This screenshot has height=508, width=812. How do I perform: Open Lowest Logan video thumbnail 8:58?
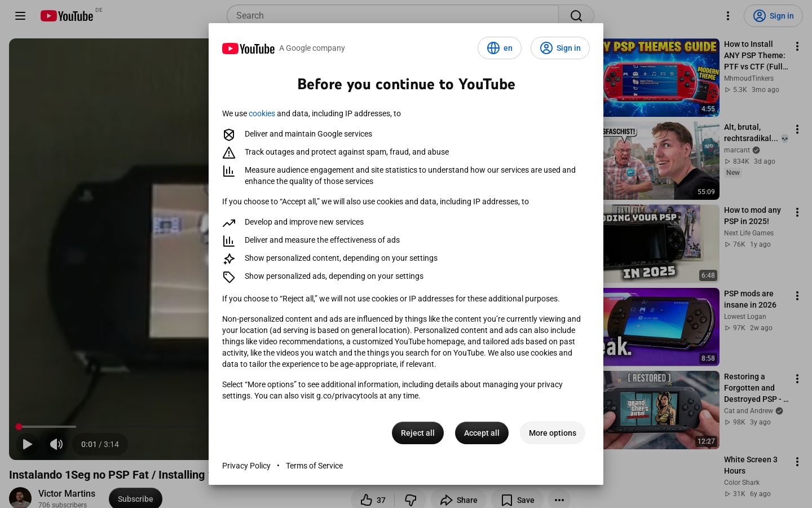click(x=661, y=327)
